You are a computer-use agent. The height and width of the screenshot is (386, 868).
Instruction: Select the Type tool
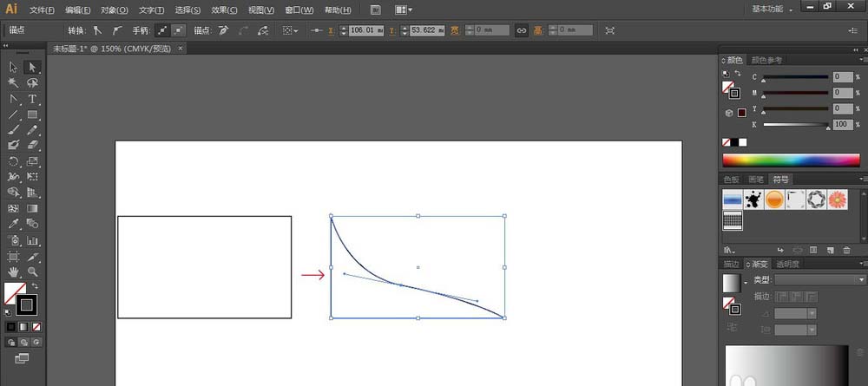point(32,99)
